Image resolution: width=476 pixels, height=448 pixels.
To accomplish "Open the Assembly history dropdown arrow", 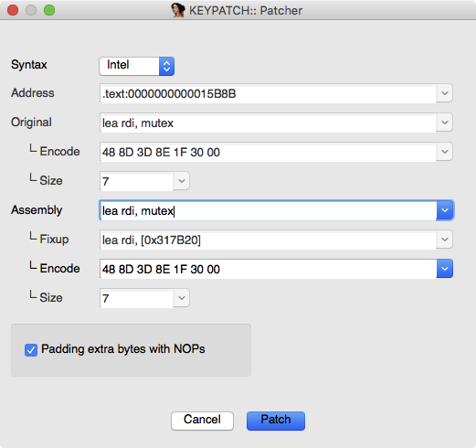I will (x=445, y=210).
